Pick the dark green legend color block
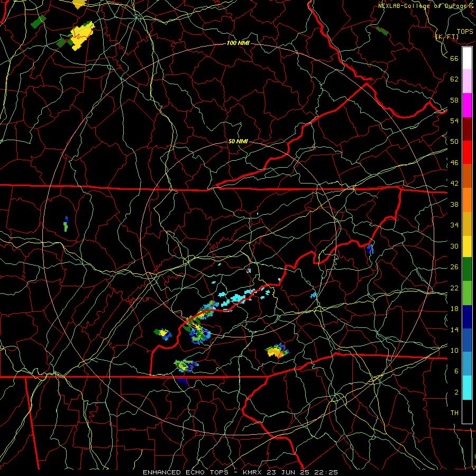476x476 pixels. (x=467, y=269)
